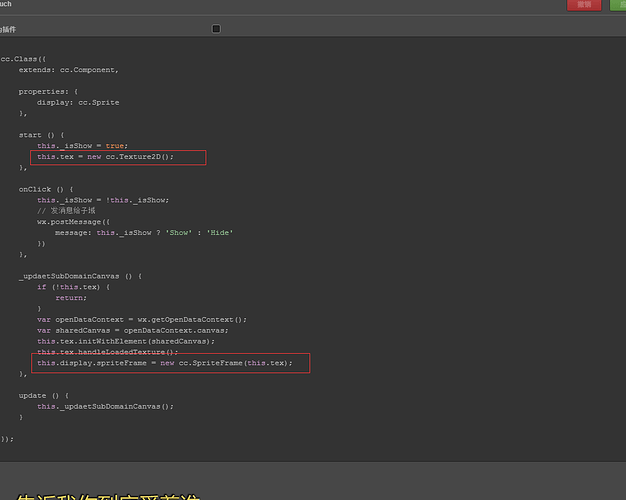The width and height of the screenshot is (626, 500).
Task: Click the "if (!this.tex) {" line
Action: click(x=73, y=287)
